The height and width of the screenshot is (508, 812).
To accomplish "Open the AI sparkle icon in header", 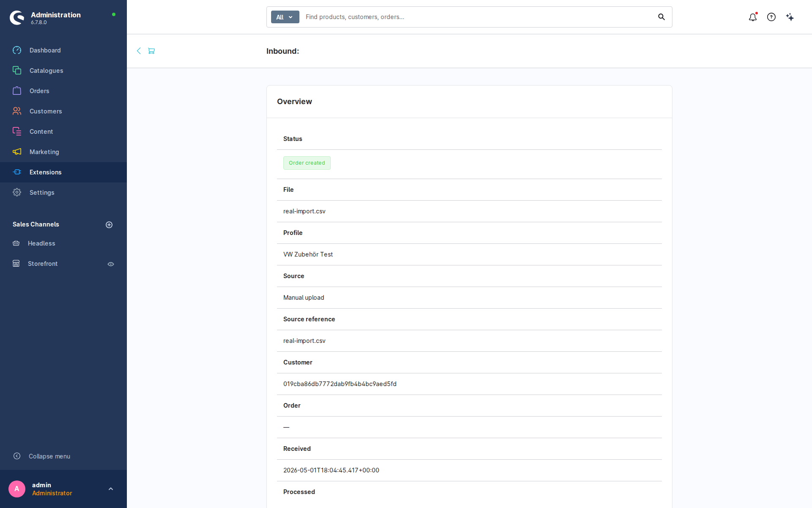I will click(790, 17).
